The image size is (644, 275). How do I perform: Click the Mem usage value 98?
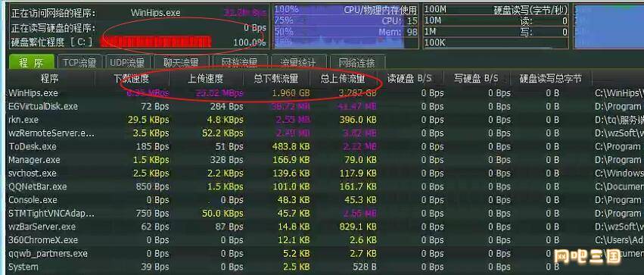[412, 32]
